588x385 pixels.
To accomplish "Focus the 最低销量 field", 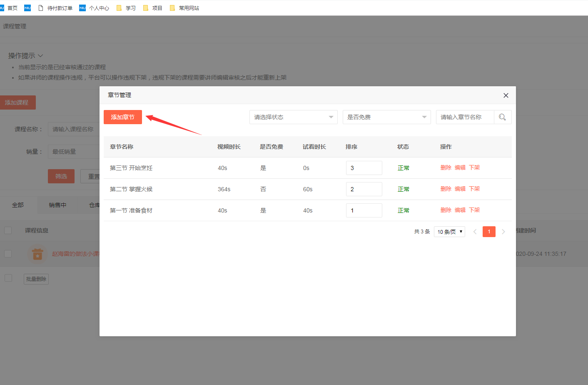I will click(x=74, y=152).
